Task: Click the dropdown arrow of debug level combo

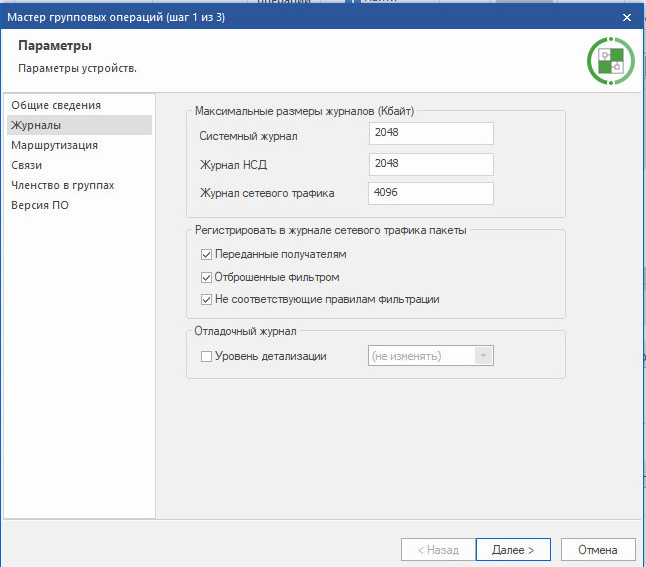Action: point(484,356)
